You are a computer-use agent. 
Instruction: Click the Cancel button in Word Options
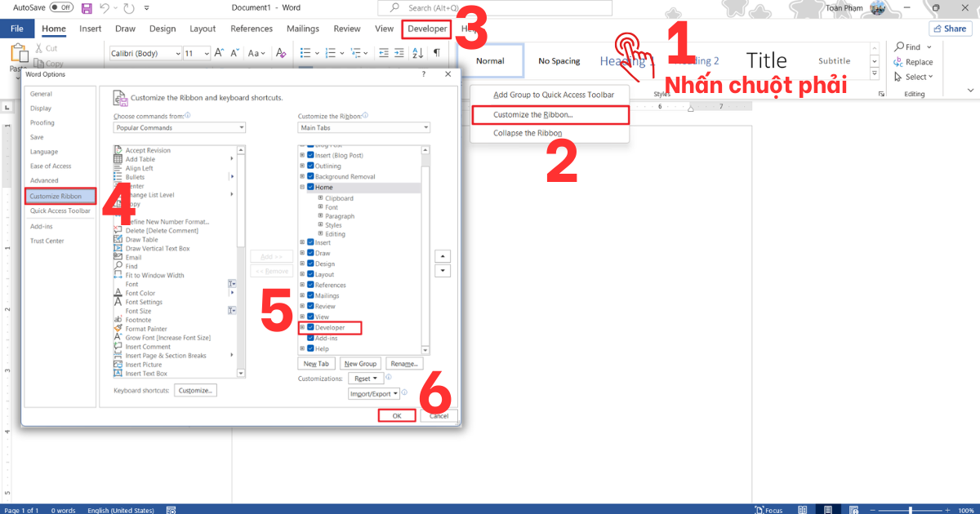[439, 415]
